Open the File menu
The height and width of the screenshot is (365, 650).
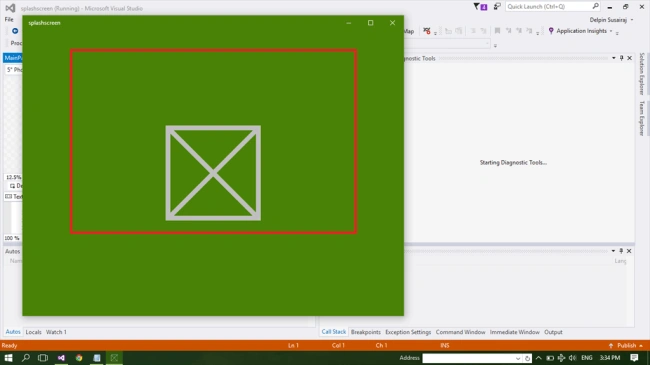coord(9,19)
